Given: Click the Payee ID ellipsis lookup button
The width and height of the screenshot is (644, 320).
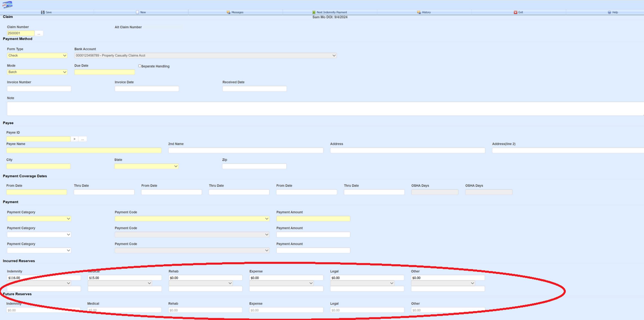Looking at the screenshot, I should click(x=83, y=139).
